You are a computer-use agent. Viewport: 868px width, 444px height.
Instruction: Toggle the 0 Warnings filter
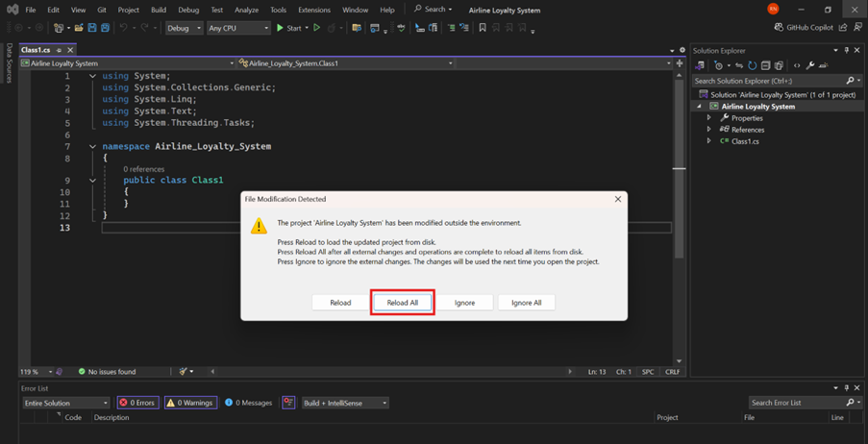pos(190,403)
